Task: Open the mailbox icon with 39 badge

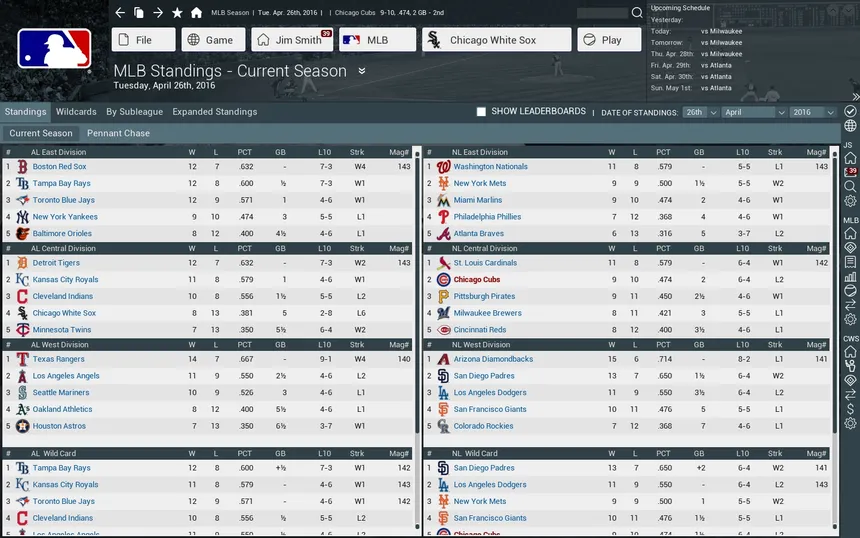Action: [850, 172]
